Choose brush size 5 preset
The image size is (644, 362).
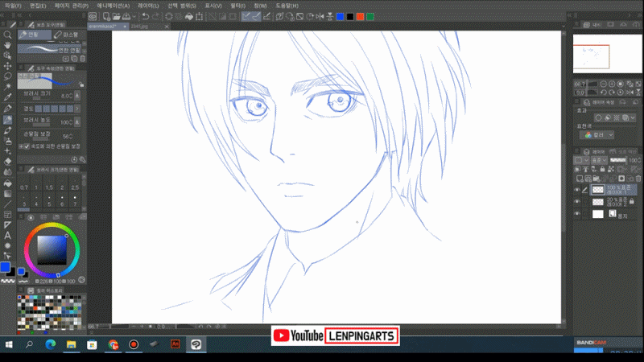(49, 200)
